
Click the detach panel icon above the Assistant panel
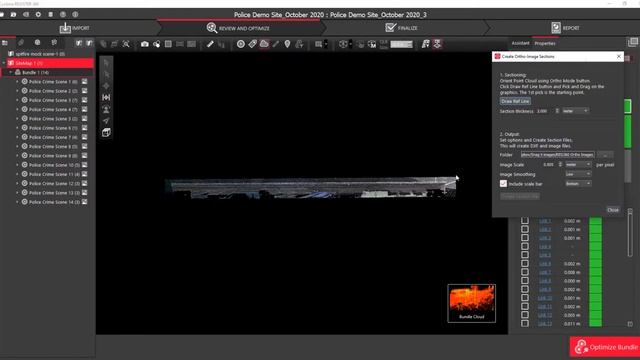(633, 42)
